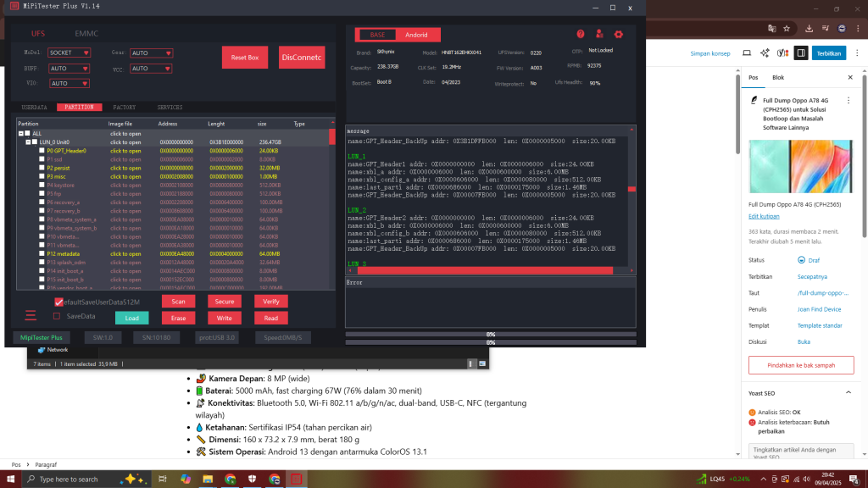This screenshot has width=868, height=488.
Task: Open the user account icon in MiPiTester
Action: pyautogui.click(x=599, y=35)
